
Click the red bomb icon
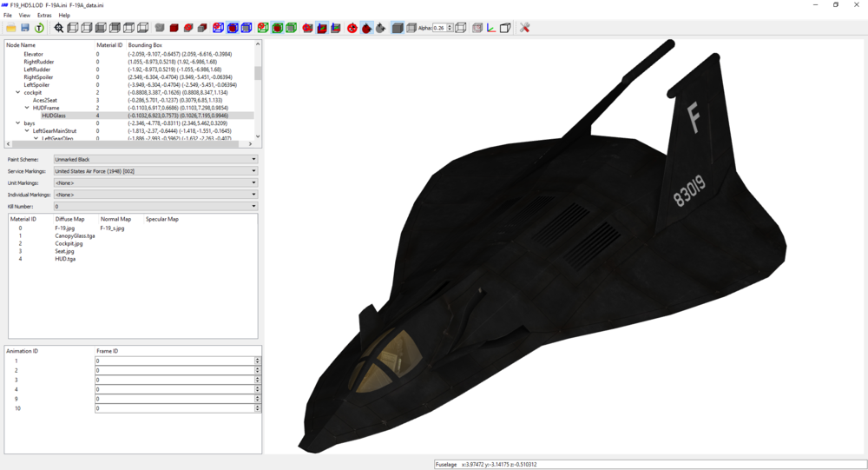(366, 28)
